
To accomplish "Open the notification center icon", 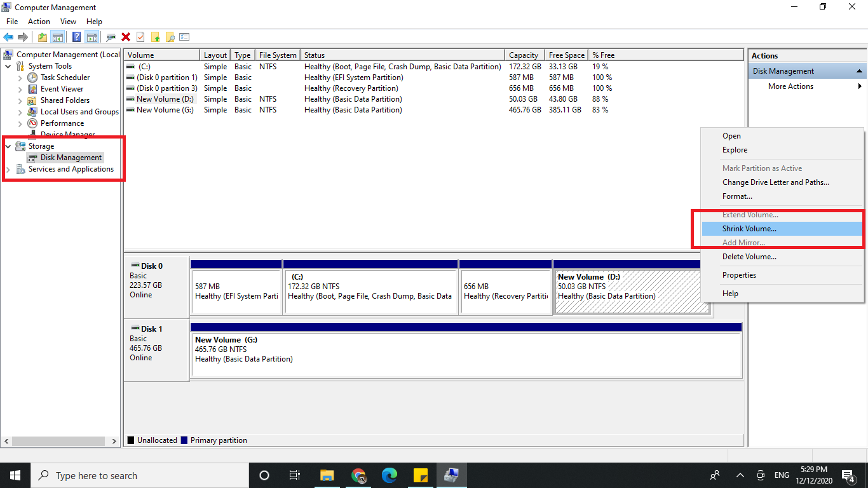I will (848, 475).
